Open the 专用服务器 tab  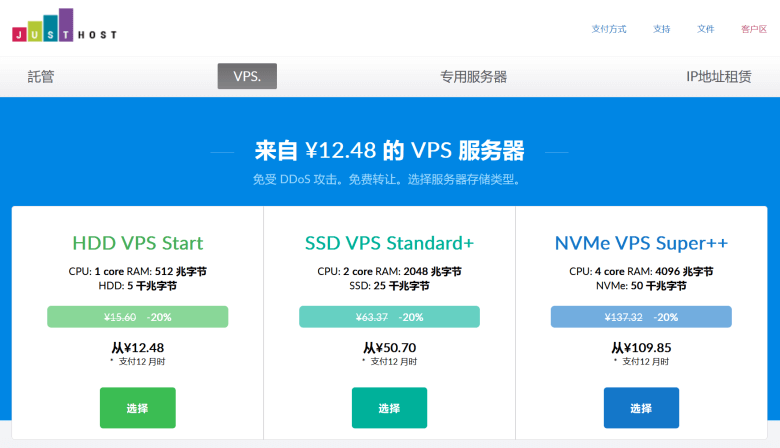[474, 77]
